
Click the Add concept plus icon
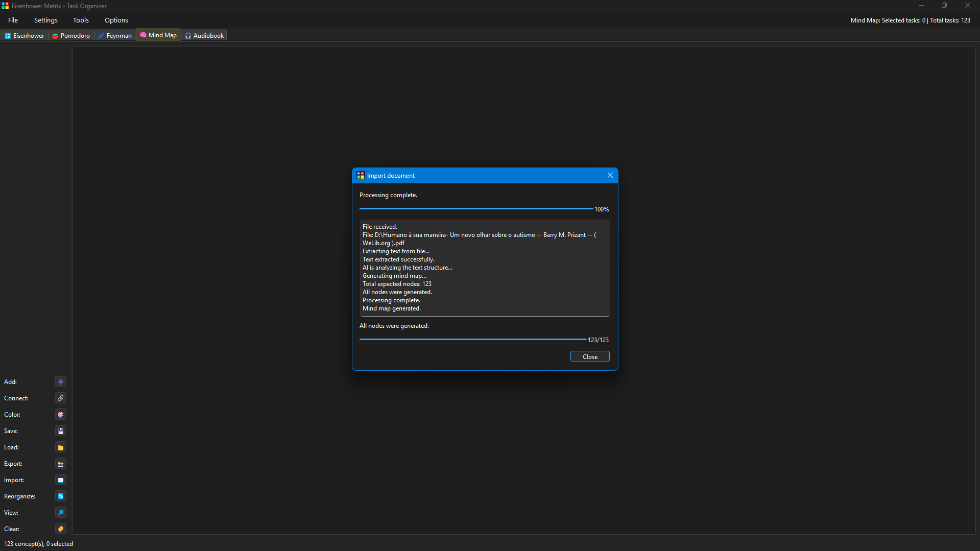pyautogui.click(x=61, y=382)
